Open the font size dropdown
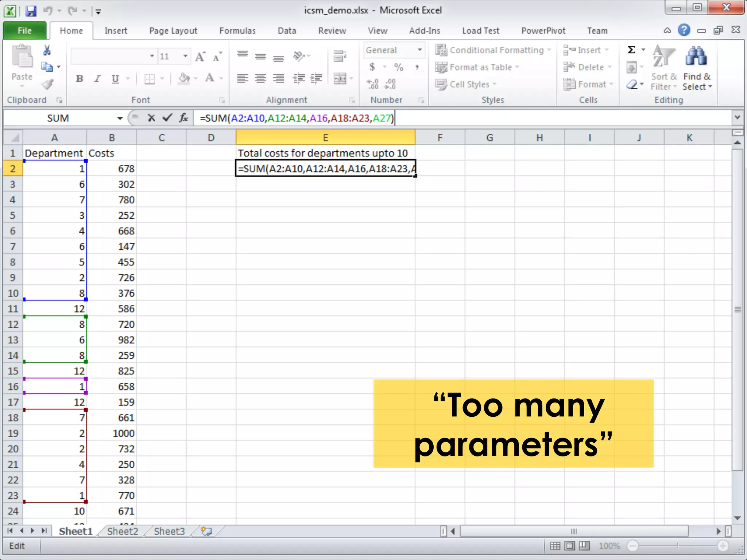 185,56
